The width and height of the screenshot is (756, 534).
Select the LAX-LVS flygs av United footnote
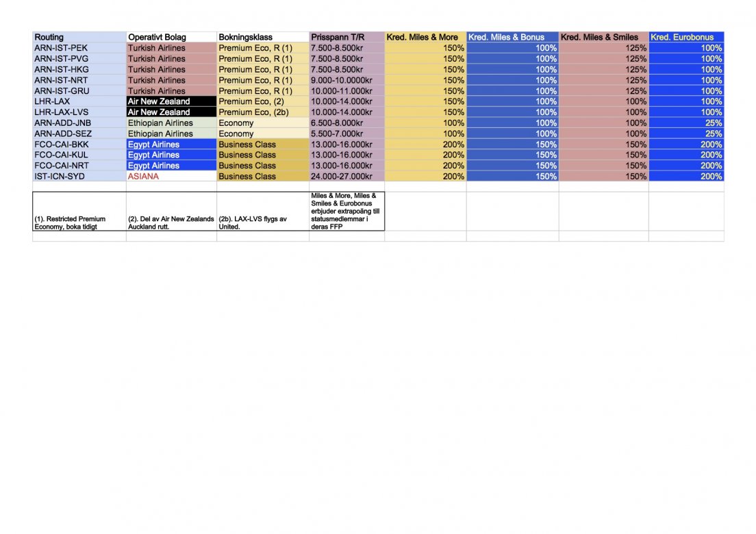[262, 222]
